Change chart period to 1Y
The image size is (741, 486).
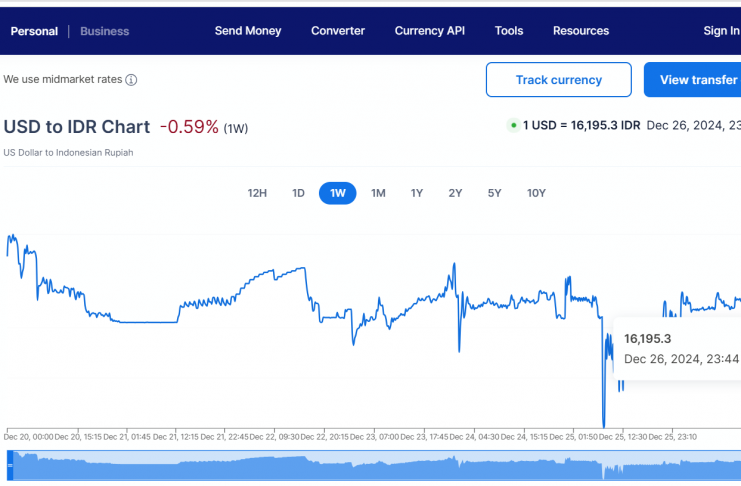pyautogui.click(x=417, y=193)
